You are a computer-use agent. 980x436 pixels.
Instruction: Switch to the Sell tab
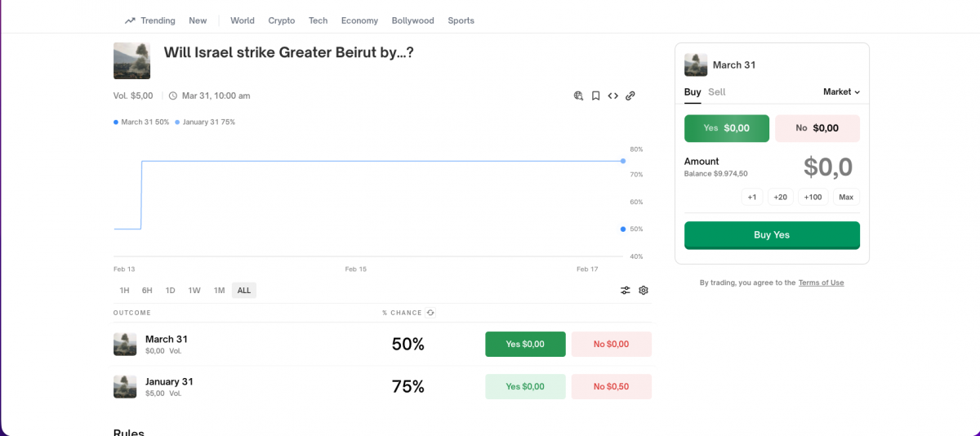click(x=717, y=92)
